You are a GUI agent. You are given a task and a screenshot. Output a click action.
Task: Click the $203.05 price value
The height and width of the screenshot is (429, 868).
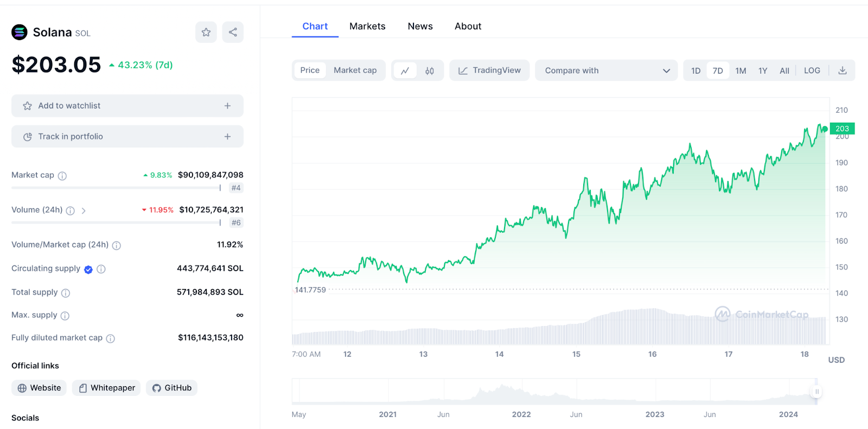(x=56, y=65)
